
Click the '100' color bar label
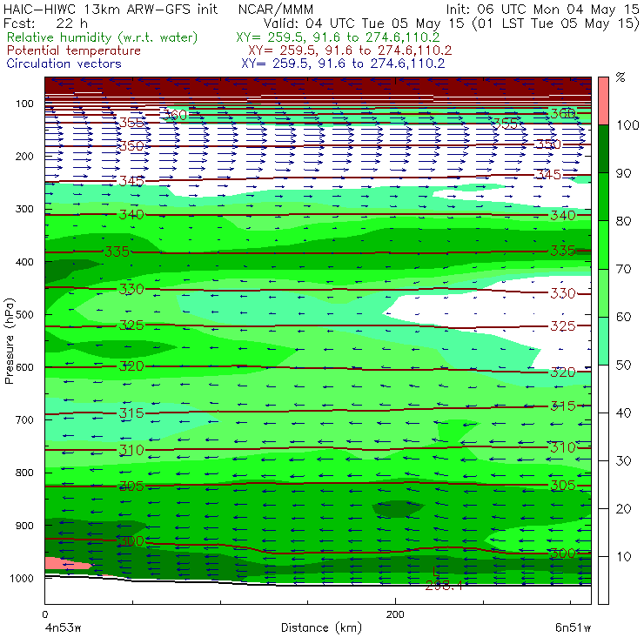(628, 124)
